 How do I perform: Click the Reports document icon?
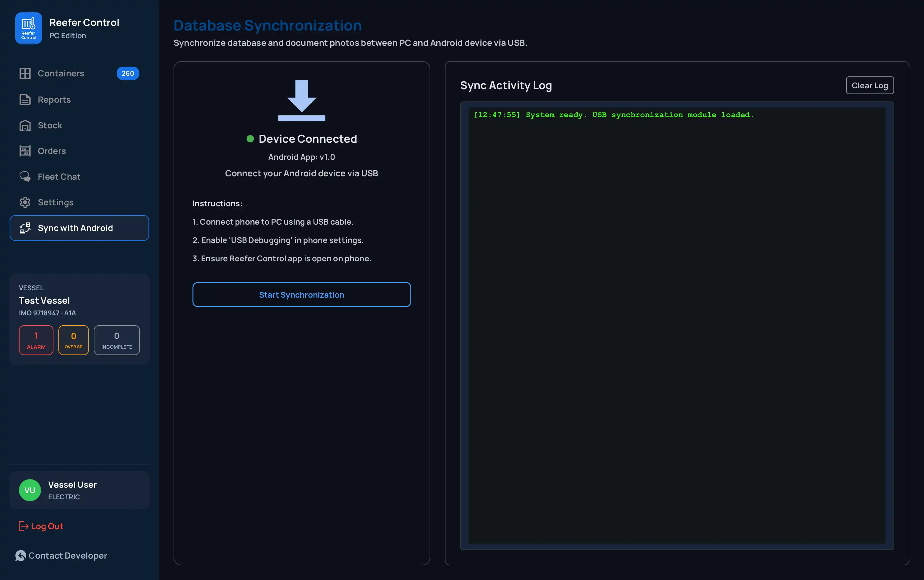[25, 100]
